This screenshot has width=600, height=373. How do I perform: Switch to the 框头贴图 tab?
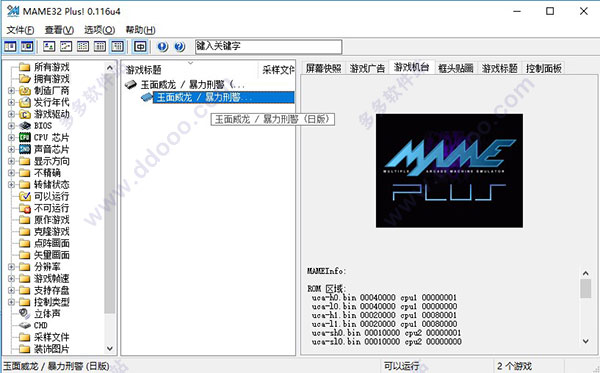(455, 68)
